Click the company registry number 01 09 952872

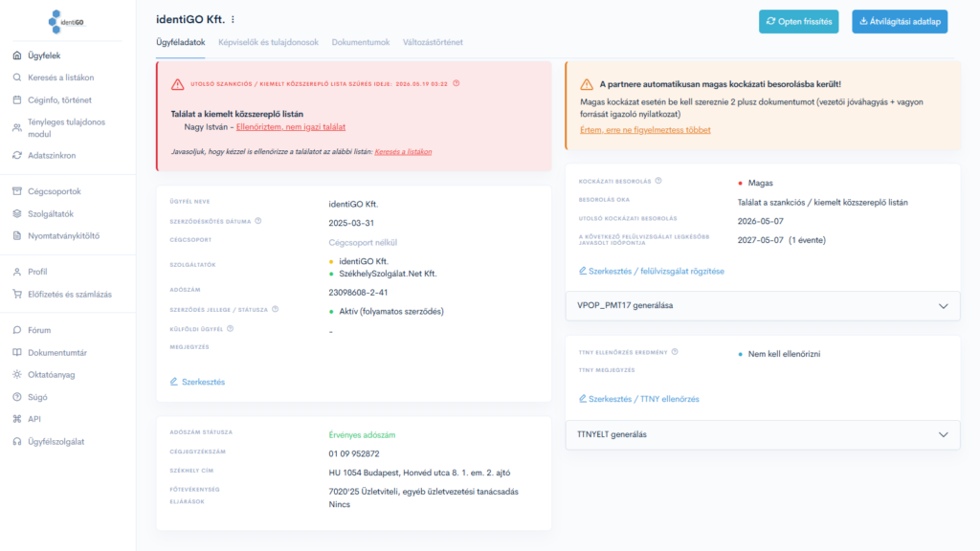(x=354, y=453)
